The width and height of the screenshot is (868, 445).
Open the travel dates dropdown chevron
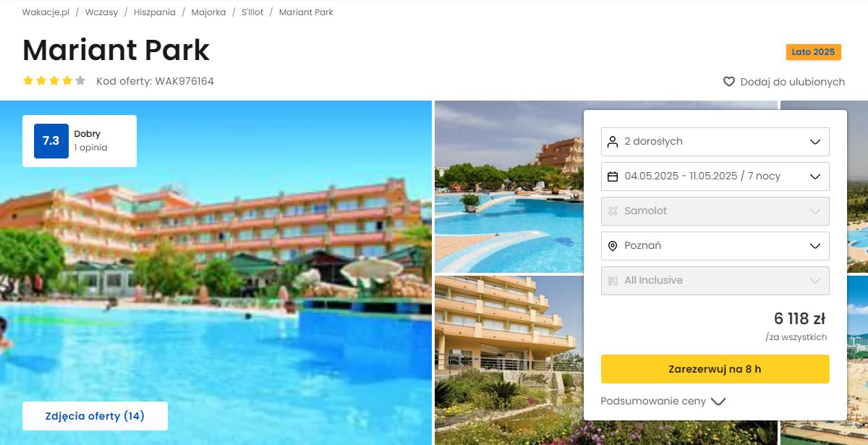815,177
